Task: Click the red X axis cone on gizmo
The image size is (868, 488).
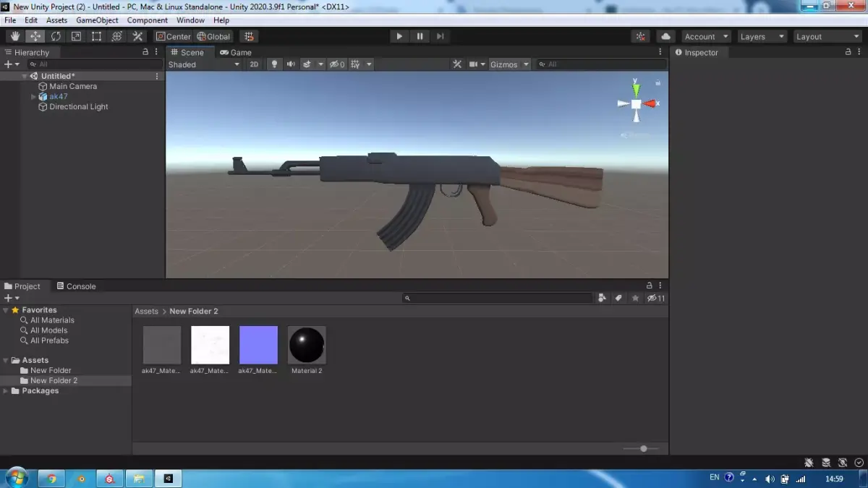Action: click(650, 103)
